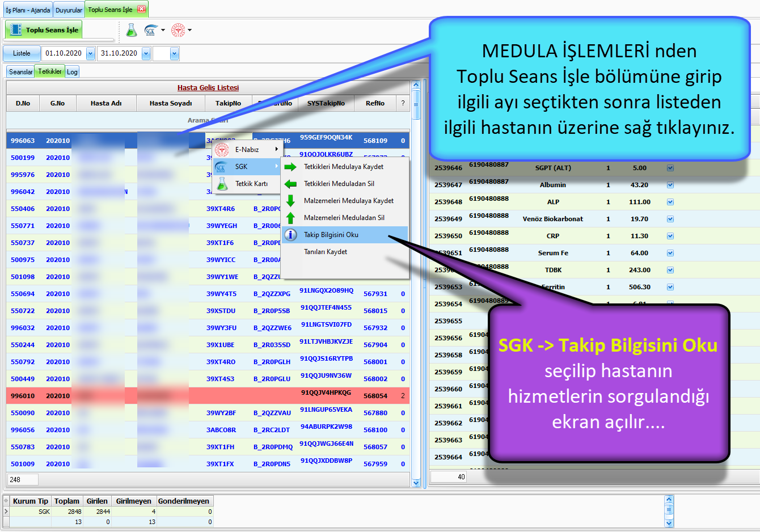Switch to the Duyurular tab
Viewport: 760px width, 532px height.
69,10
